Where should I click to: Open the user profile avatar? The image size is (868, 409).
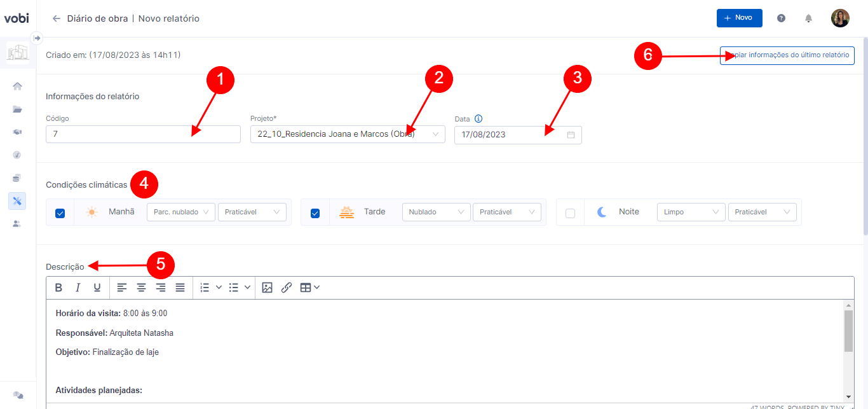840,18
